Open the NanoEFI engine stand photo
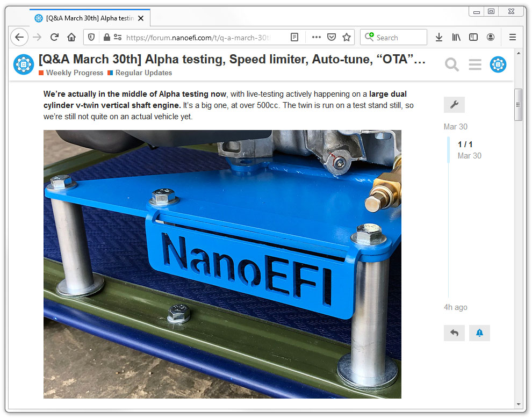This screenshot has height=419, width=532. click(x=222, y=264)
